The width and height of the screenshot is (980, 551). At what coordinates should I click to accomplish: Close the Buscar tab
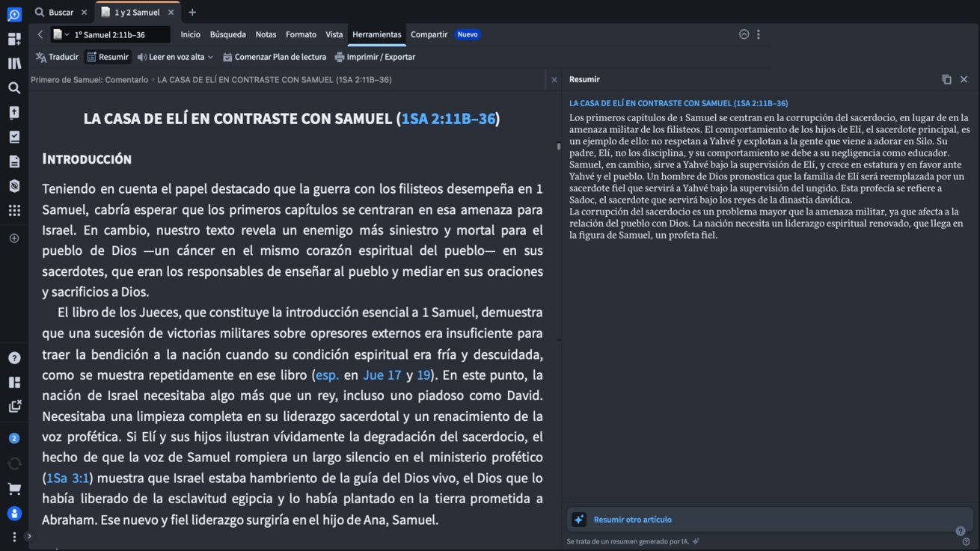(x=84, y=12)
